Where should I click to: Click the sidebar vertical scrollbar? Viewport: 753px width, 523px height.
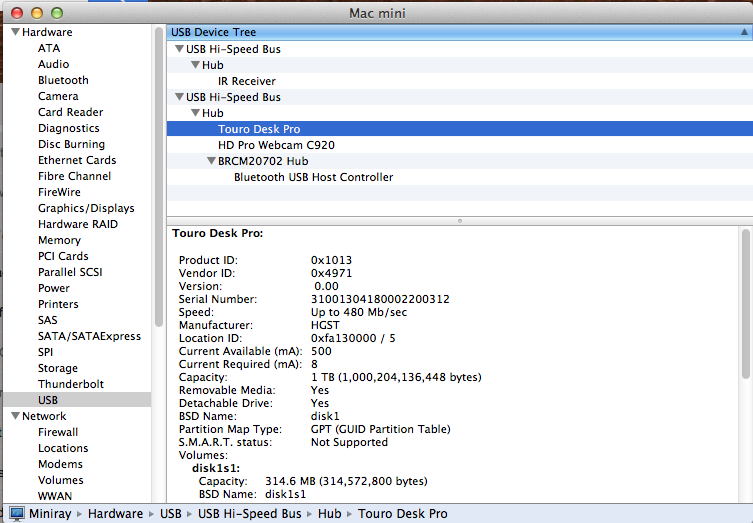pos(159,177)
